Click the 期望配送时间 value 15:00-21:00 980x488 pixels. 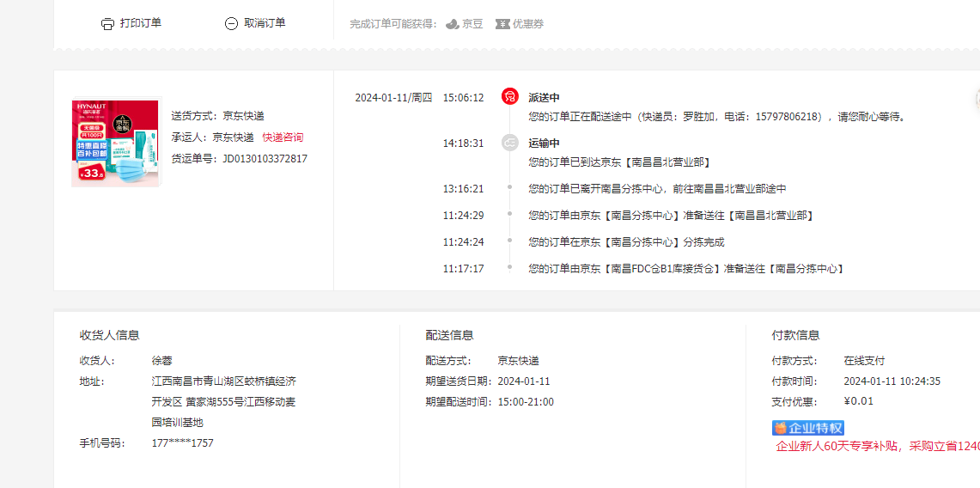(x=526, y=402)
